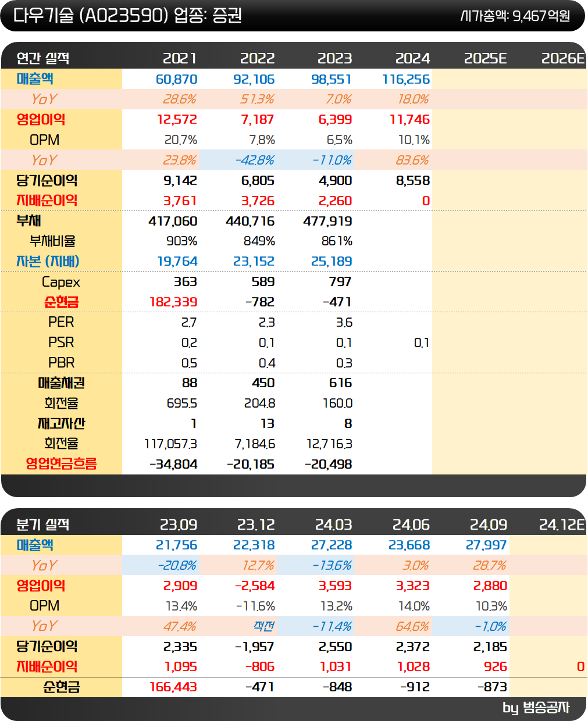This screenshot has width=588, height=721.
Task: Click the 'PBR' row label
Action: pos(61,363)
